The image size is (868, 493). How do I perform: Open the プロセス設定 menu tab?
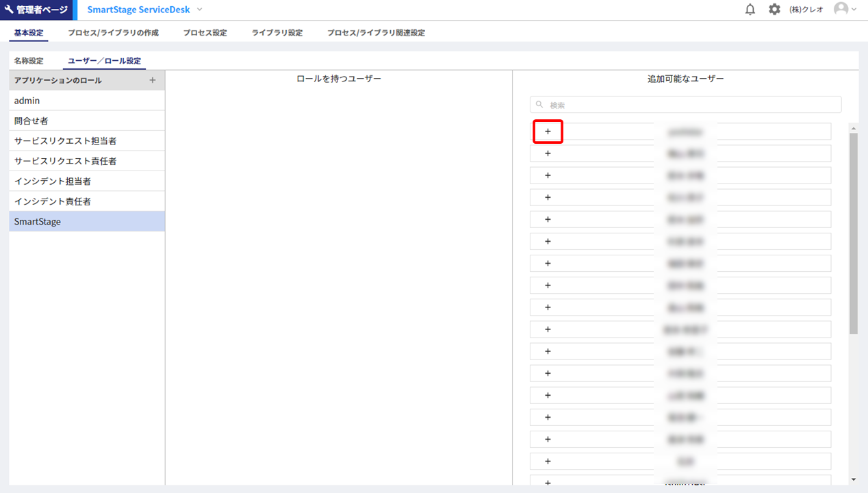205,33
